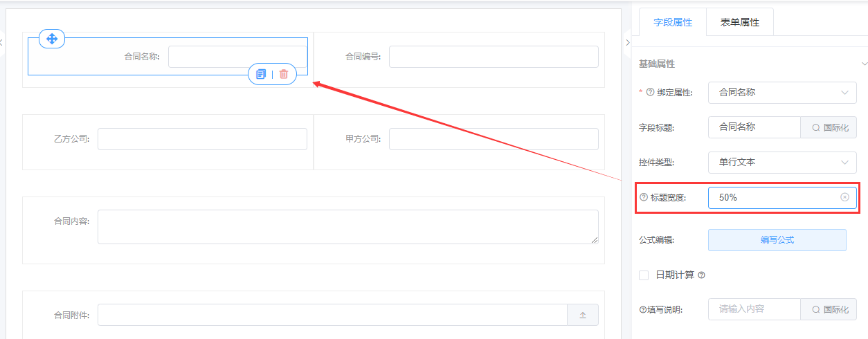Viewport: 868px width, 339px height.
Task: Collapse the 基础属性 section
Action: 864,64
